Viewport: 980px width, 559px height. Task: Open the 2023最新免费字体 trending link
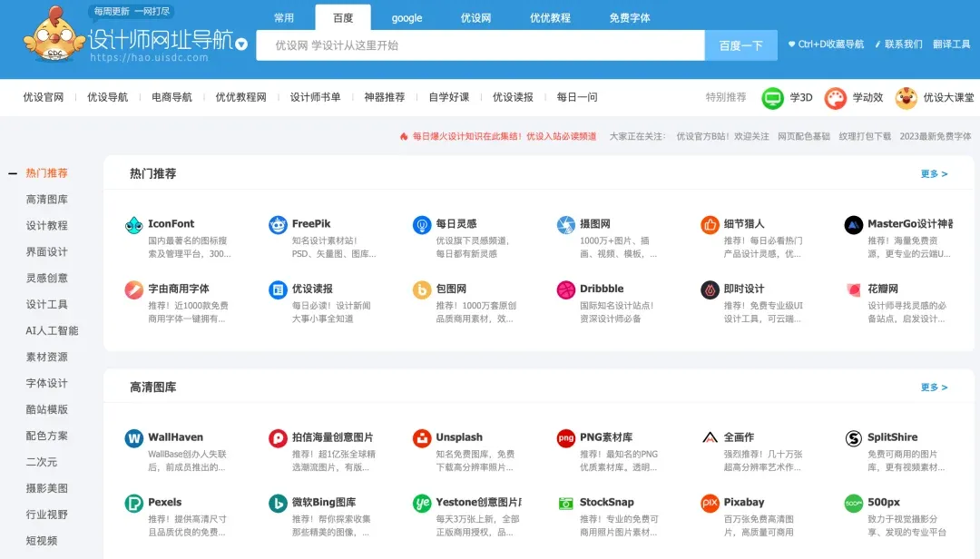click(936, 136)
